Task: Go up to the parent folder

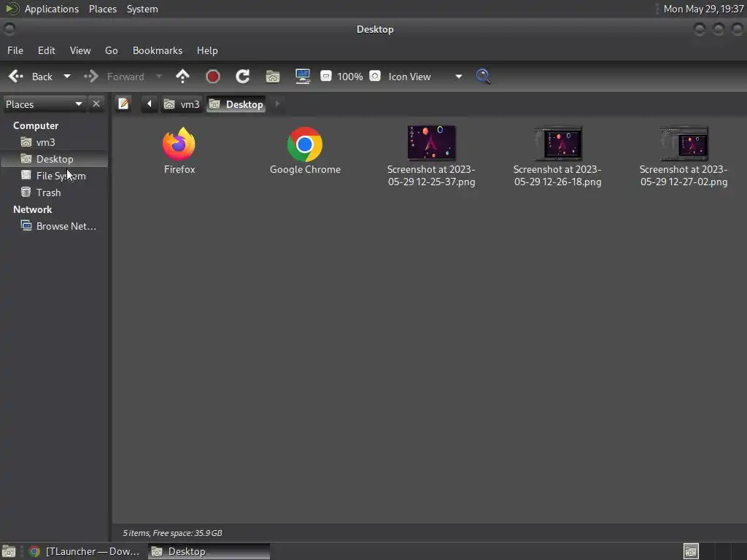Action: [x=182, y=77]
